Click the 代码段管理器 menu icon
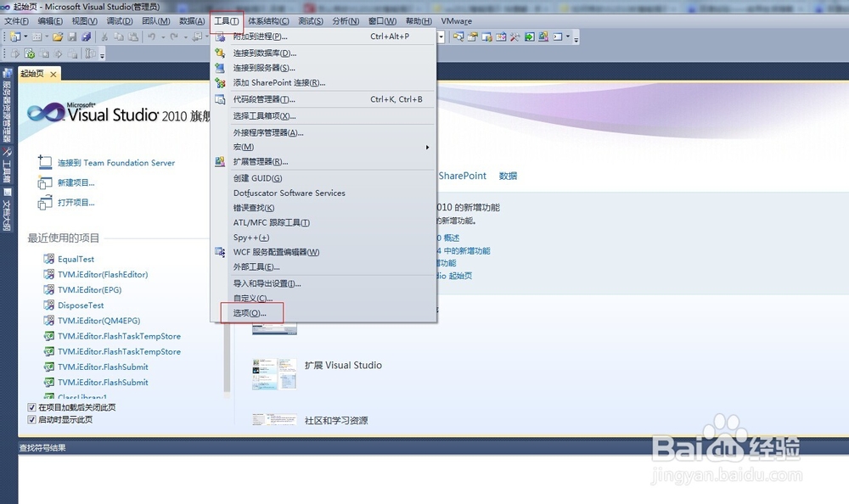Screen dimensions: 849x504 pos(220,99)
